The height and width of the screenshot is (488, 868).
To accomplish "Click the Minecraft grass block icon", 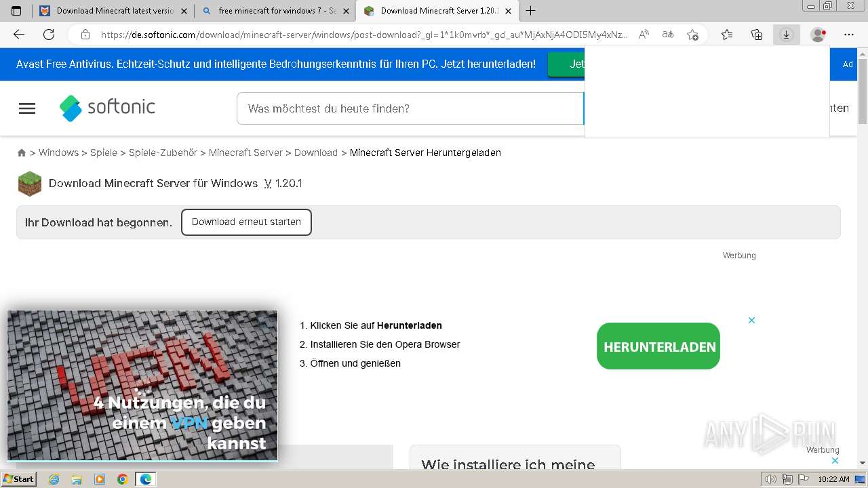I will tap(29, 184).
